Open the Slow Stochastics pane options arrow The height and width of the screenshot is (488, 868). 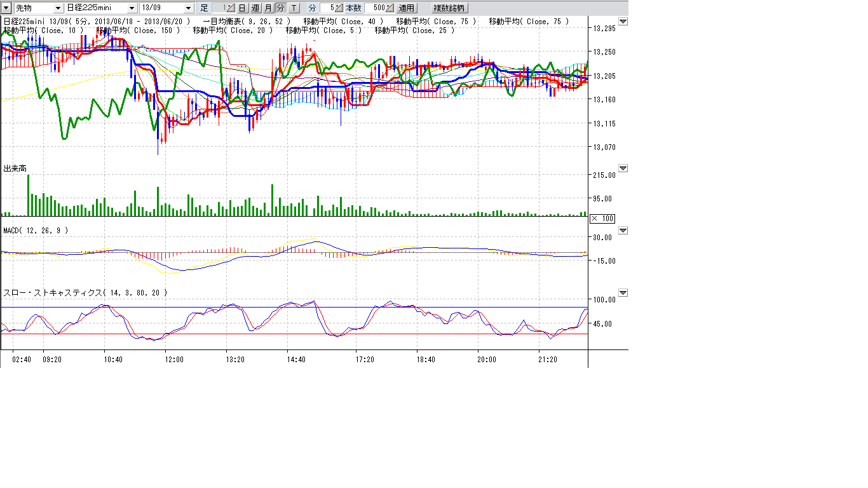tap(623, 293)
